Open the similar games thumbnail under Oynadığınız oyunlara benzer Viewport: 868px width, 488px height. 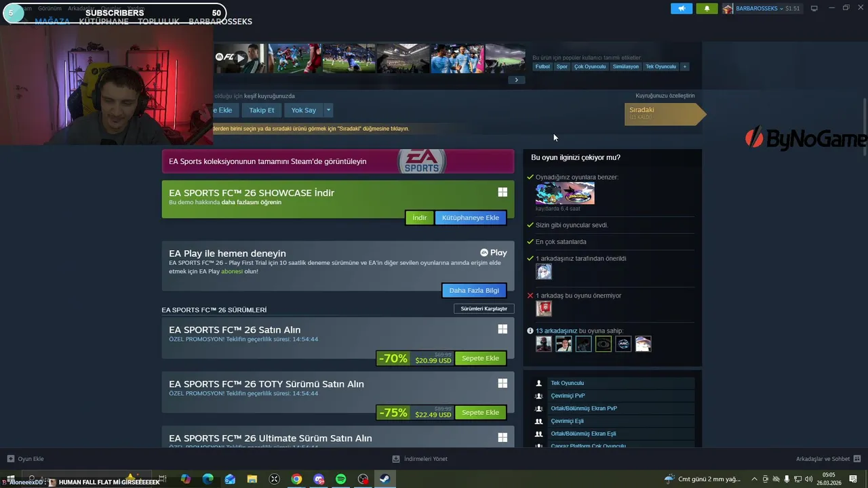coord(565,193)
